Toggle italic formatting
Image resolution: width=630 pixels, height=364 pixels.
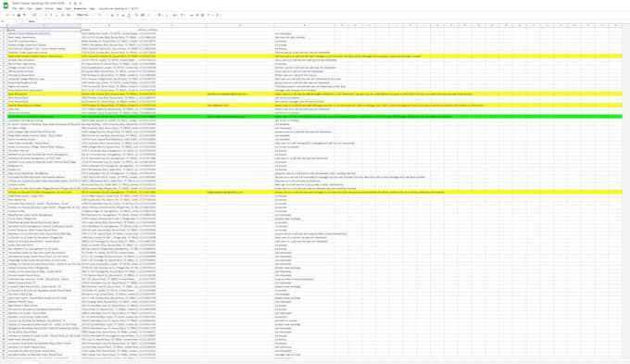click(x=118, y=15)
